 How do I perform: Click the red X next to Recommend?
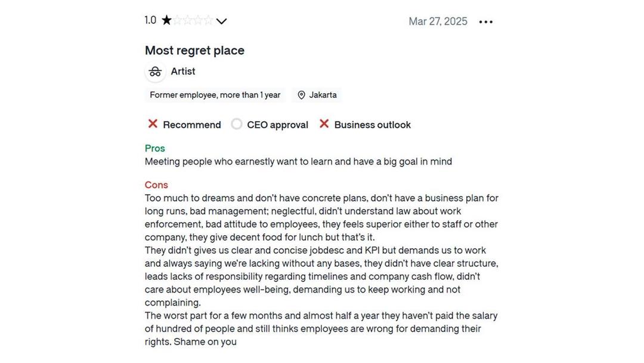click(x=153, y=124)
